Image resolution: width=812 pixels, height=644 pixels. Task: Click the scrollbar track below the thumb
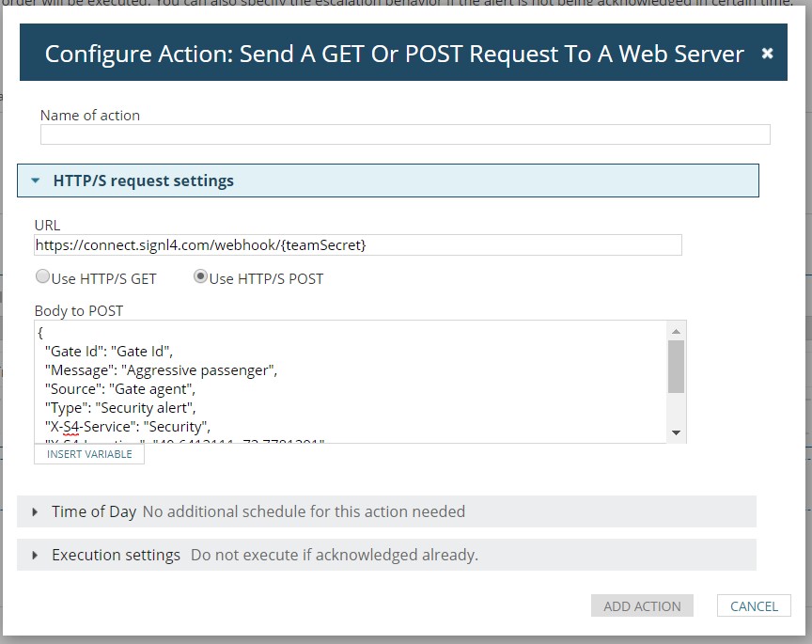pos(676,409)
